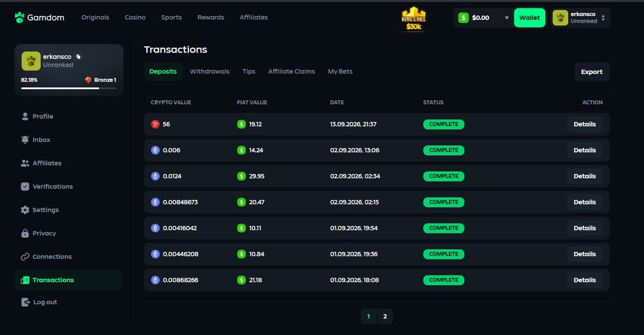The image size is (644, 335).
Task: Click the Gamdom logo
Action: [x=39, y=17]
